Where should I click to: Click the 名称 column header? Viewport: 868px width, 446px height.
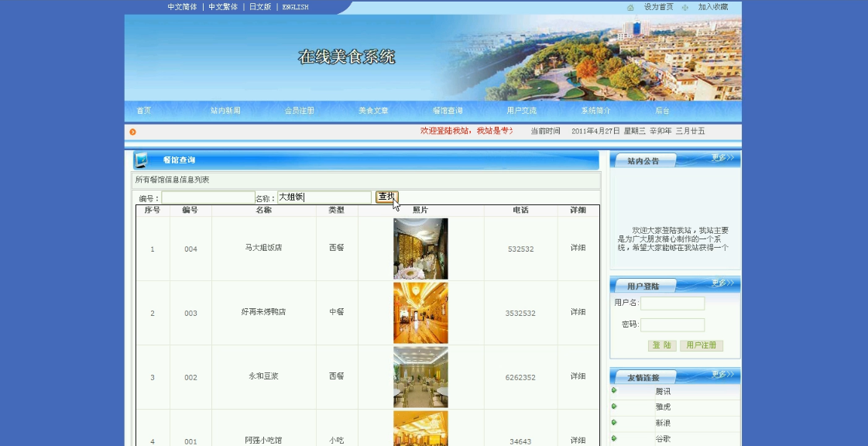tap(263, 211)
